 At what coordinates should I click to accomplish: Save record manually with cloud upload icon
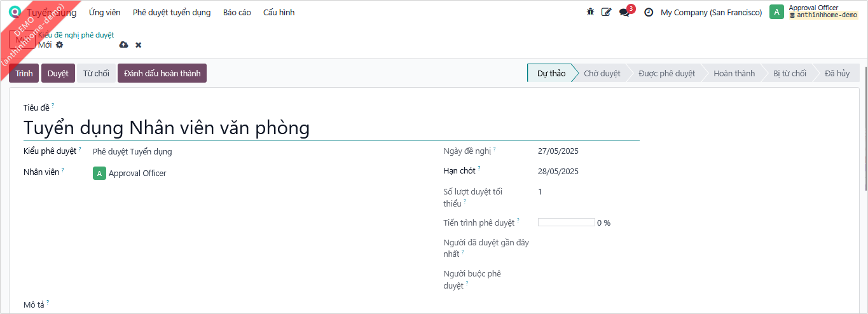click(123, 45)
